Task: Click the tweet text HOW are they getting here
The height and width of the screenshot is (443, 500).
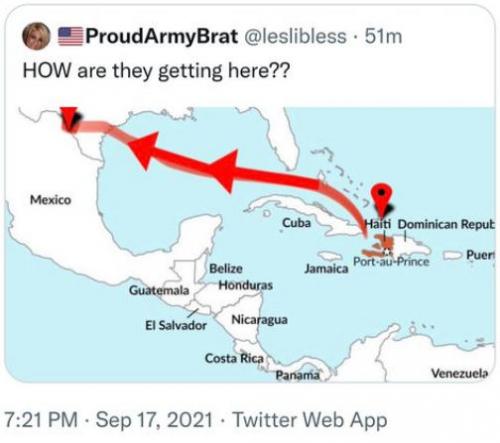Action: (x=156, y=71)
